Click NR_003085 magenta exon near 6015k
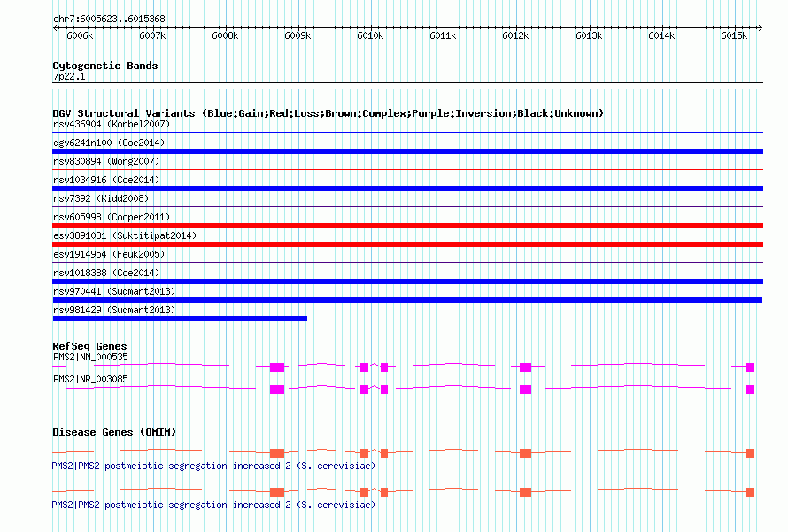 pyautogui.click(x=750, y=389)
